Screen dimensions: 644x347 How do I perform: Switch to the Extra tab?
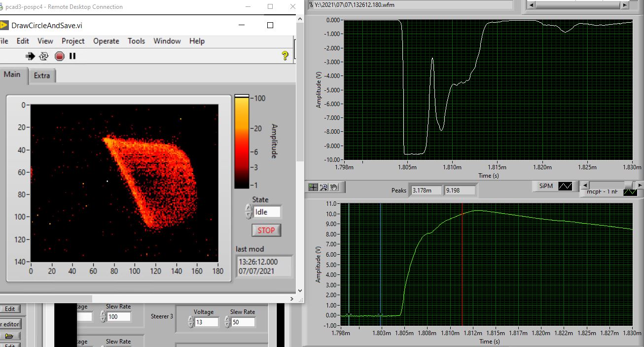[x=42, y=76]
